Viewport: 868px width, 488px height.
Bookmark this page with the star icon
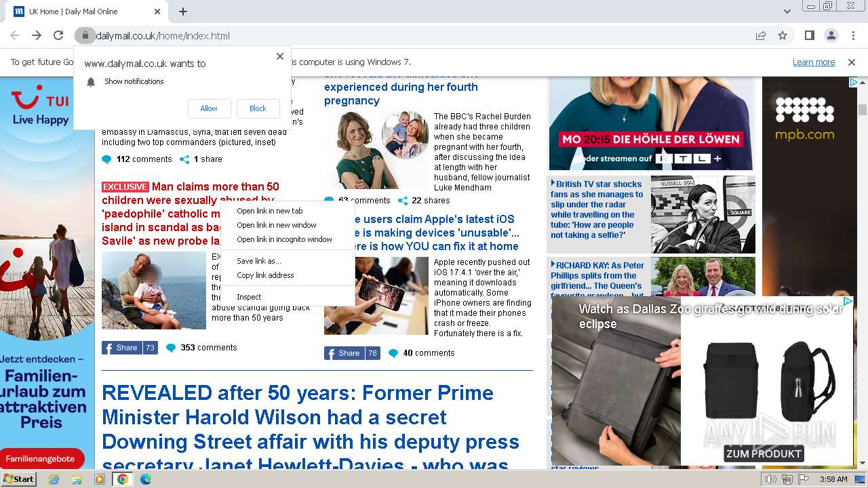tap(783, 35)
